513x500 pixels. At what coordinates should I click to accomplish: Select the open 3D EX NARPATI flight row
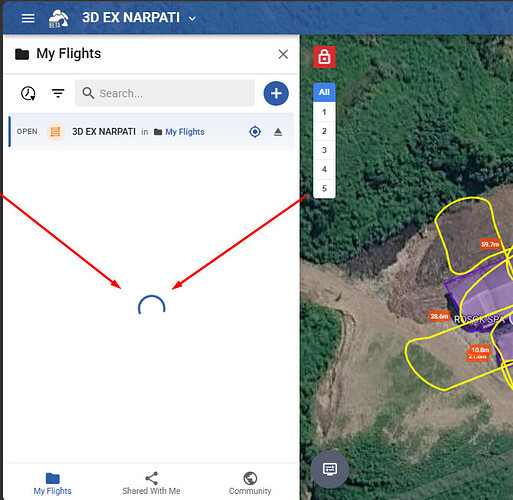pos(151,132)
